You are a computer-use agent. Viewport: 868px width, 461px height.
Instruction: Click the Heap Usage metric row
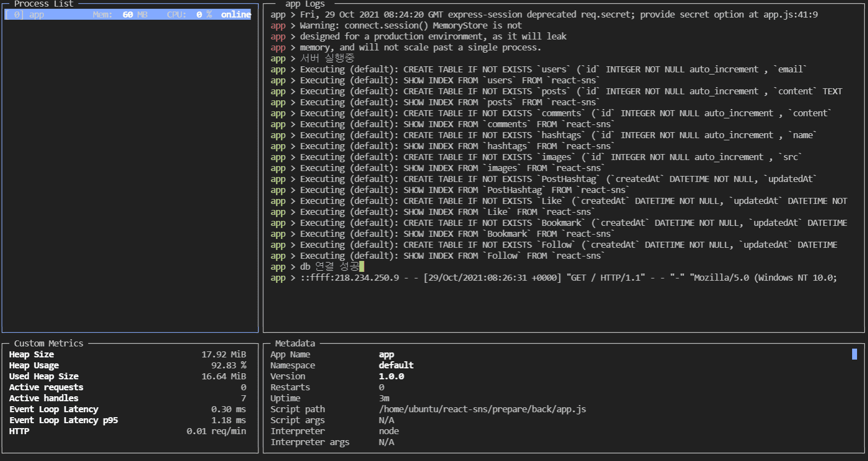127,366
